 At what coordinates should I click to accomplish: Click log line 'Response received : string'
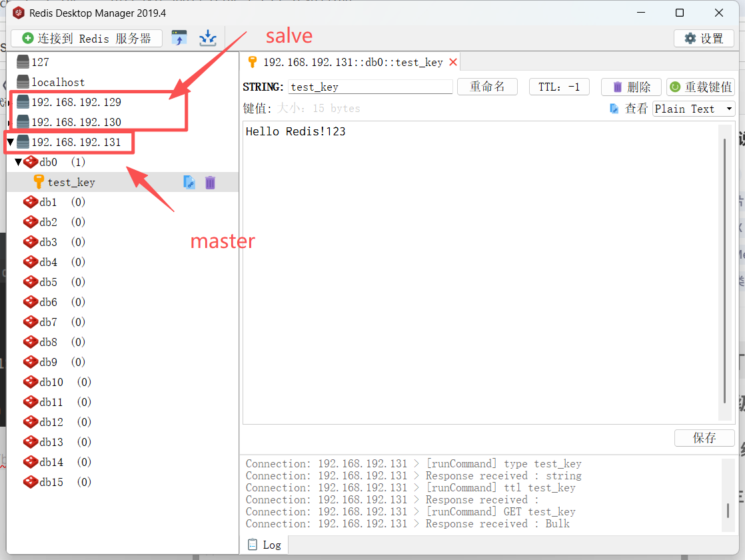tap(413, 475)
